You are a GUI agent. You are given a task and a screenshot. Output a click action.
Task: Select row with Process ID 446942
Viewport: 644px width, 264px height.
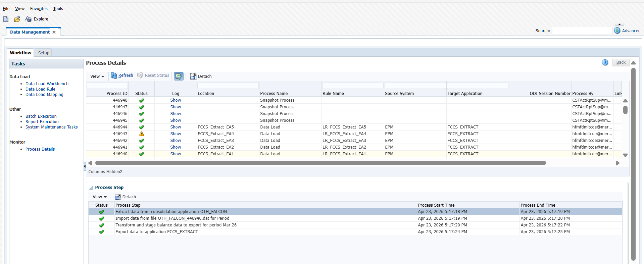pos(354,141)
